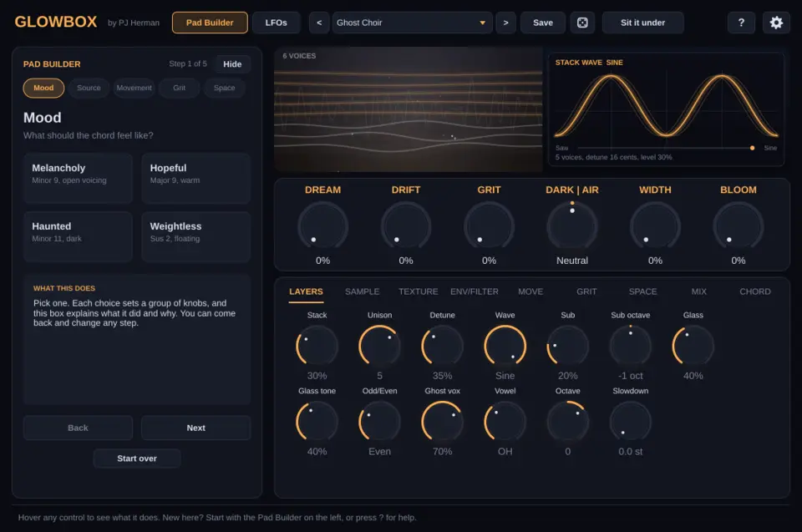Click the Vowel knob set to OH
This screenshot has height=532, width=802.
pos(505,422)
